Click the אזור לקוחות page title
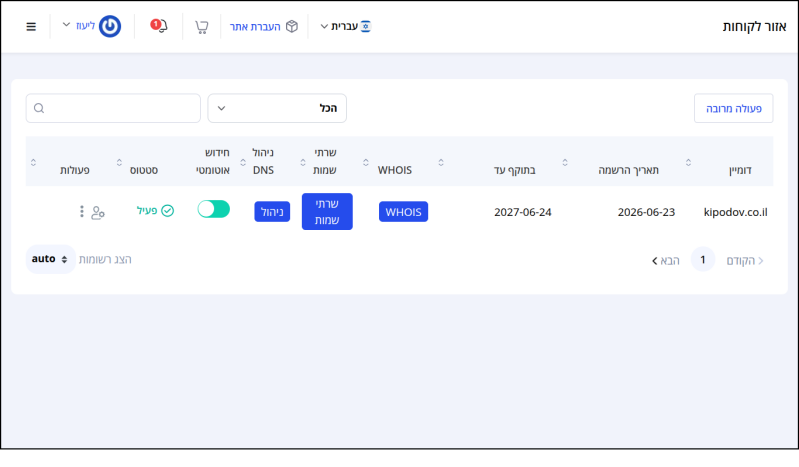The image size is (799, 467). 754,27
